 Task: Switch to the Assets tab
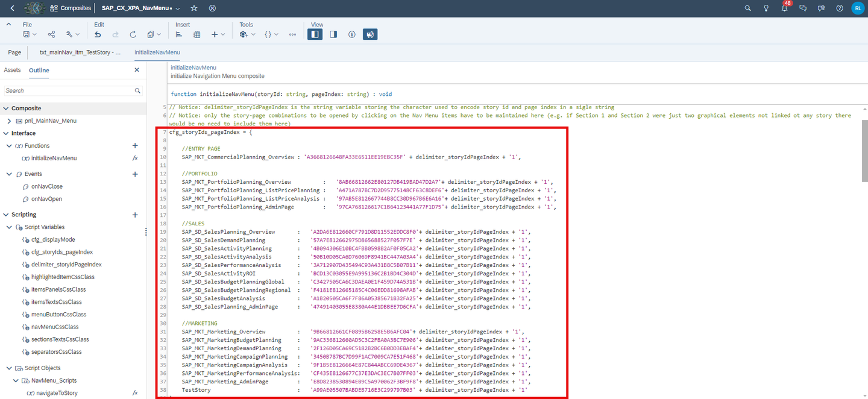[x=13, y=71]
